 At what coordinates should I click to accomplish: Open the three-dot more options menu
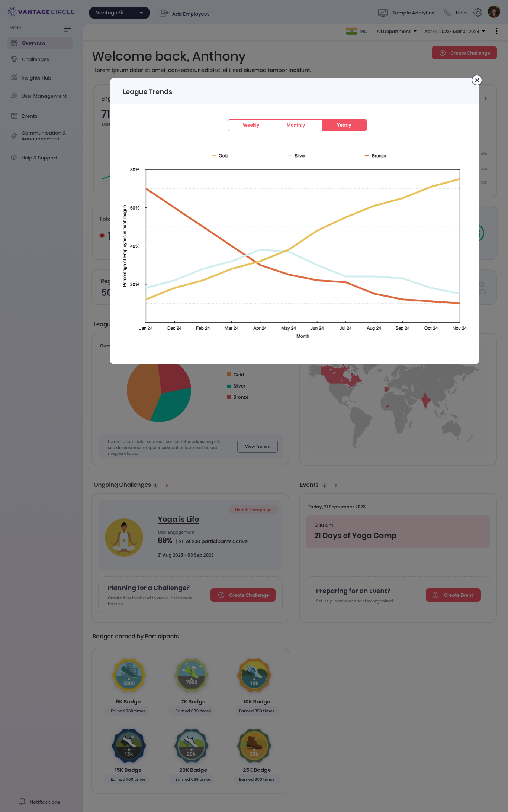tap(496, 31)
